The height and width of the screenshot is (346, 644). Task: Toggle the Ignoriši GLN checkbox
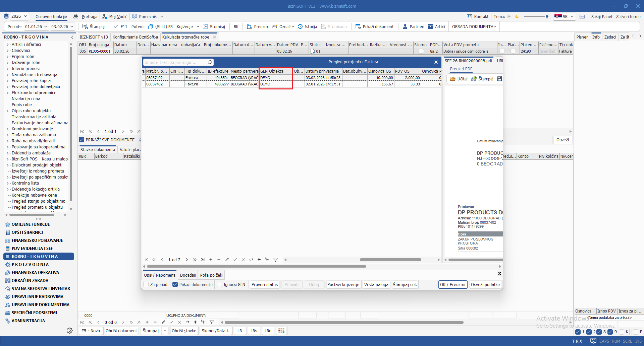(x=220, y=284)
